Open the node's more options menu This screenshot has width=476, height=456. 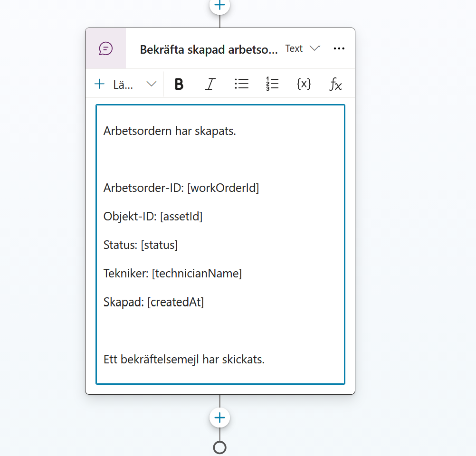(339, 48)
